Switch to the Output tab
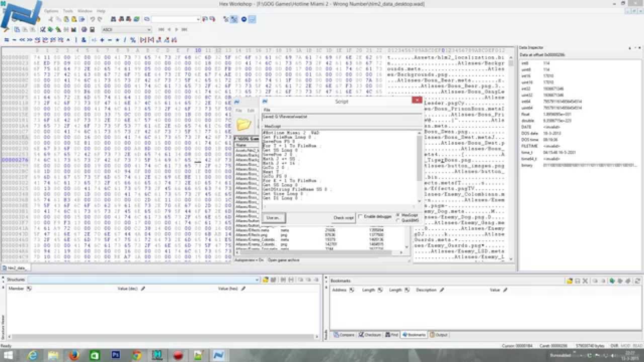The width and height of the screenshot is (644, 362). coord(439,334)
